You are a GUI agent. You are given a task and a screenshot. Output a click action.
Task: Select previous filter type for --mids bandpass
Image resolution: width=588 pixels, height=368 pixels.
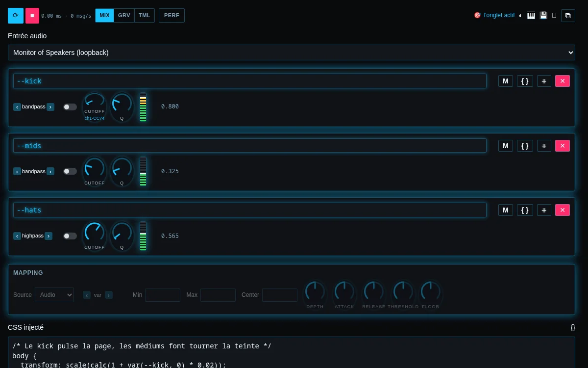point(17,171)
